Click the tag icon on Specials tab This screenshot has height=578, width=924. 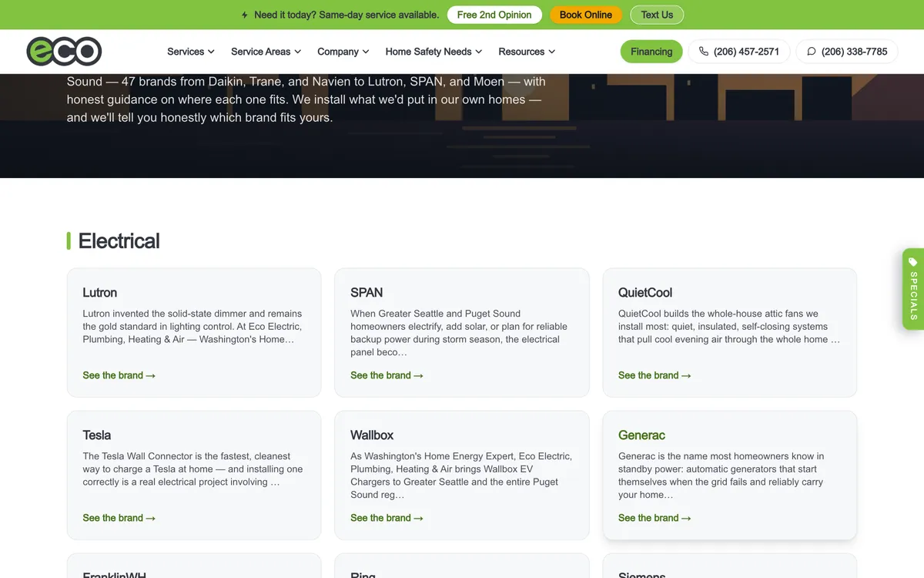point(913,262)
